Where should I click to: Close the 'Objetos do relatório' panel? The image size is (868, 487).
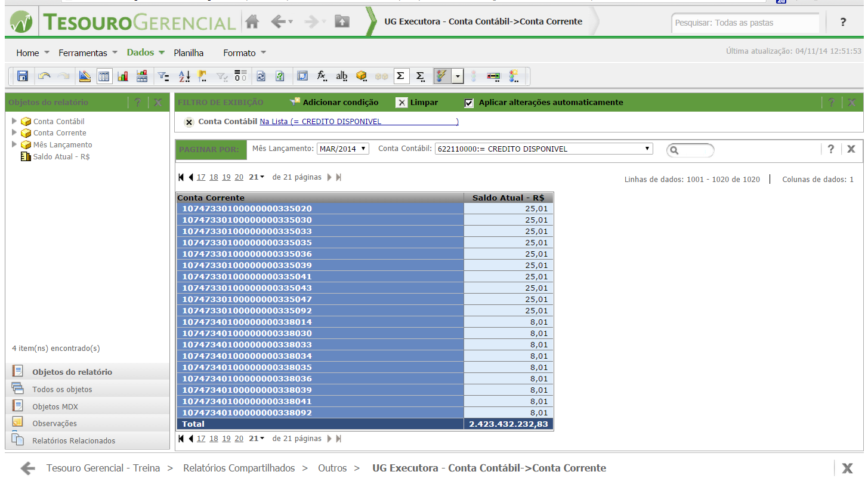click(157, 103)
